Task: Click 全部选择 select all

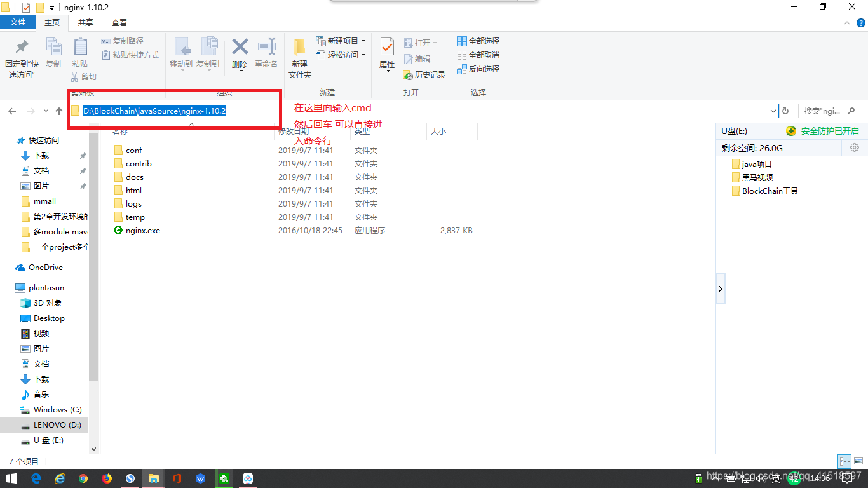Action: tap(478, 41)
